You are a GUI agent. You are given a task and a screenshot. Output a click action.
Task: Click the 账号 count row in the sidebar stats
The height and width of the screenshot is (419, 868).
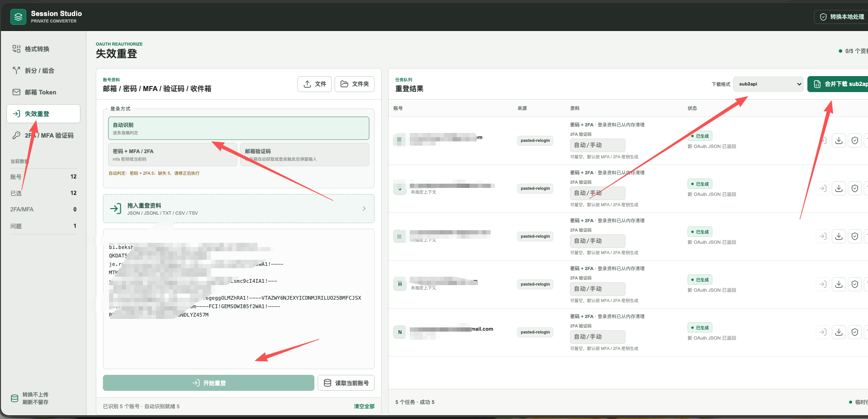point(43,177)
